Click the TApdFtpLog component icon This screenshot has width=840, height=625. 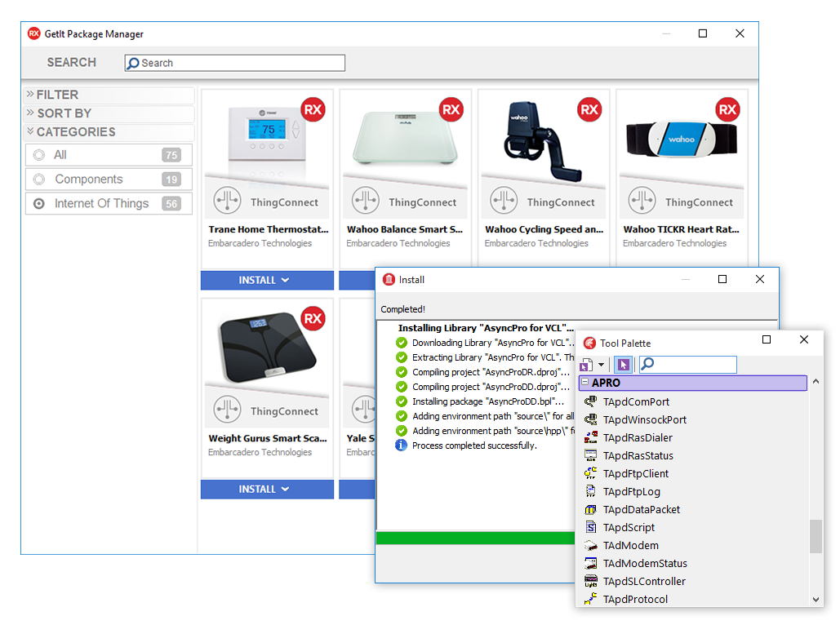(x=590, y=492)
